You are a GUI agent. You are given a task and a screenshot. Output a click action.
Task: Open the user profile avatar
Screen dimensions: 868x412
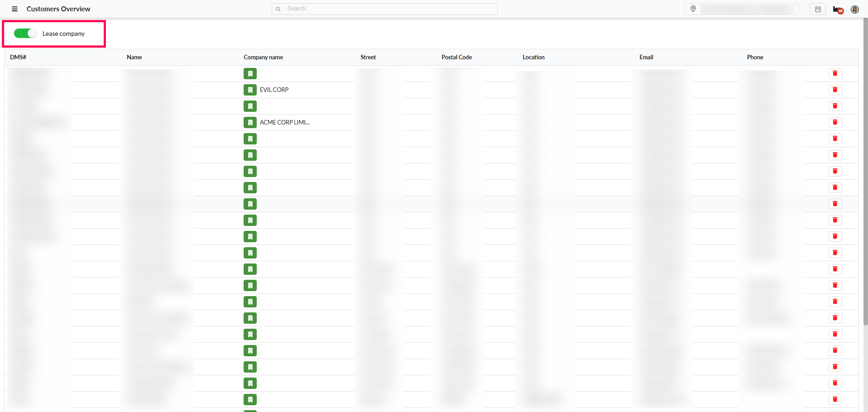(x=854, y=10)
